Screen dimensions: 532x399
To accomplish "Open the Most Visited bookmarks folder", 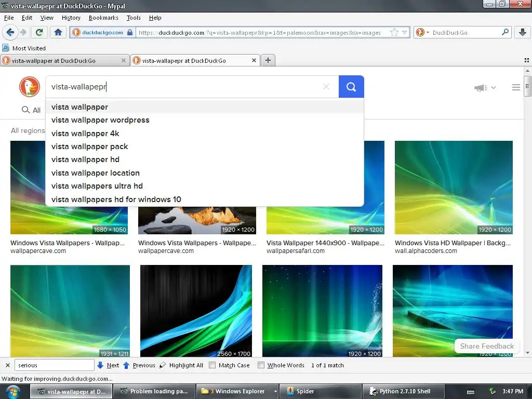I will (x=24, y=48).
